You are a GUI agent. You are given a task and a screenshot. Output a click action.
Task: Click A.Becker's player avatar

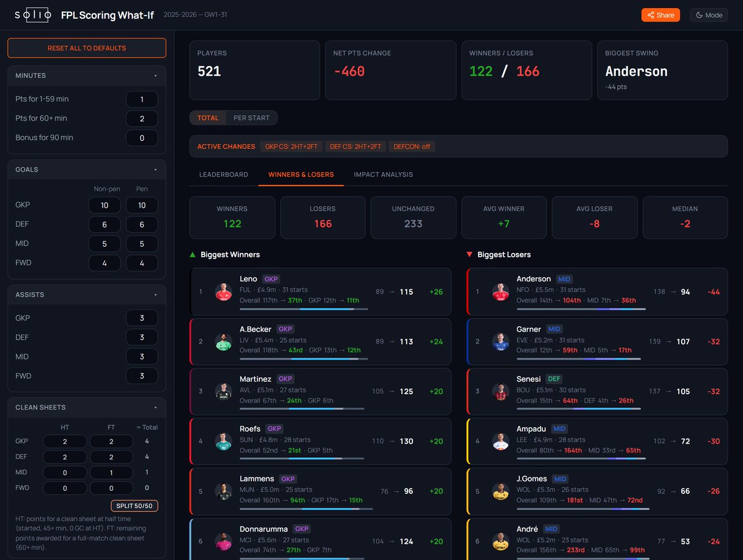coord(223,342)
